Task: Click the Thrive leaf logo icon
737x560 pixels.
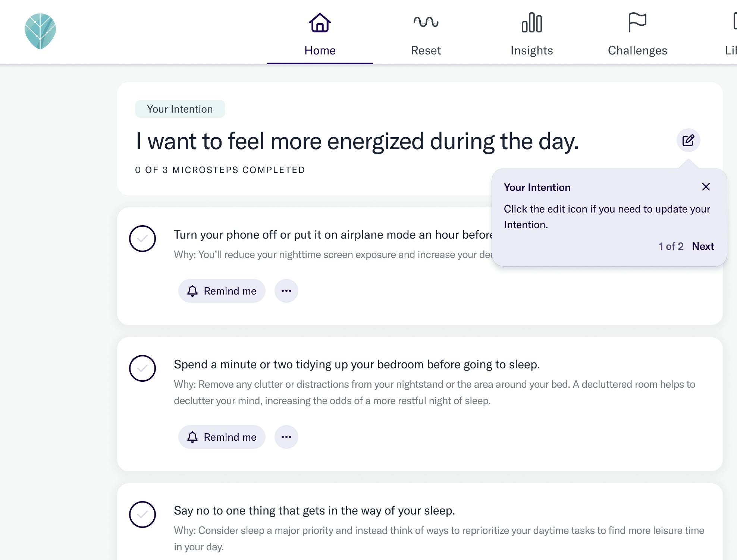Action: click(x=40, y=31)
